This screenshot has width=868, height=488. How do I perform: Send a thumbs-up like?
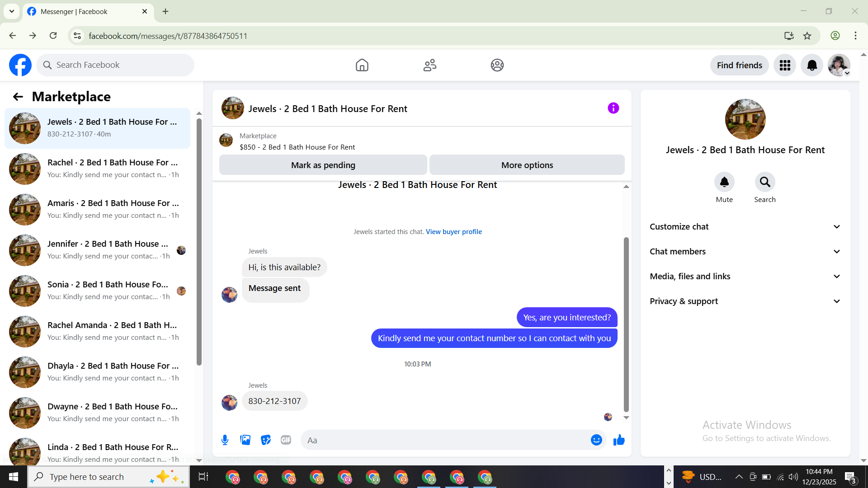(619, 440)
